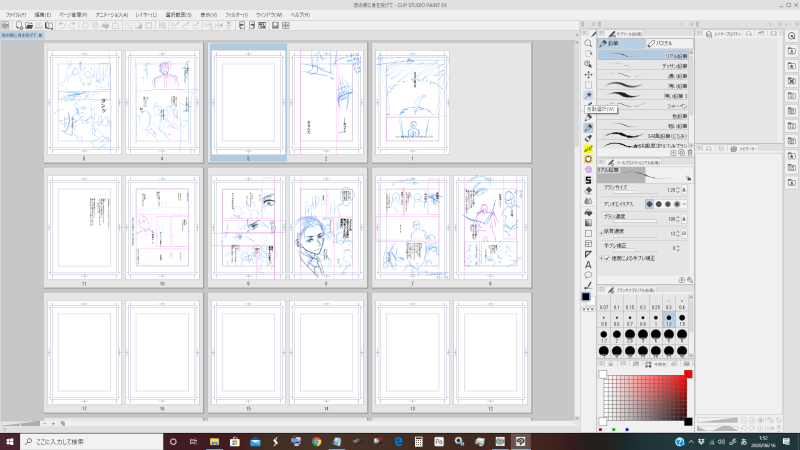Click the Undo arrow in toolbar
This screenshot has height=450, width=800.
click(62, 25)
